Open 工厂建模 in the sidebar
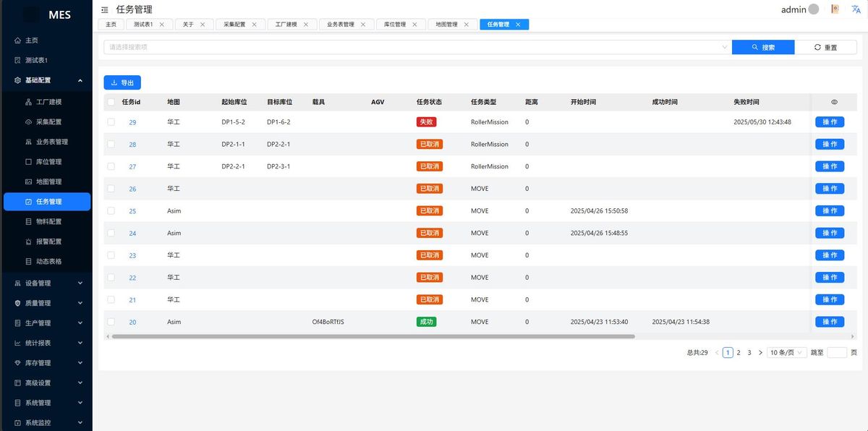This screenshot has height=431, width=868. [46, 102]
